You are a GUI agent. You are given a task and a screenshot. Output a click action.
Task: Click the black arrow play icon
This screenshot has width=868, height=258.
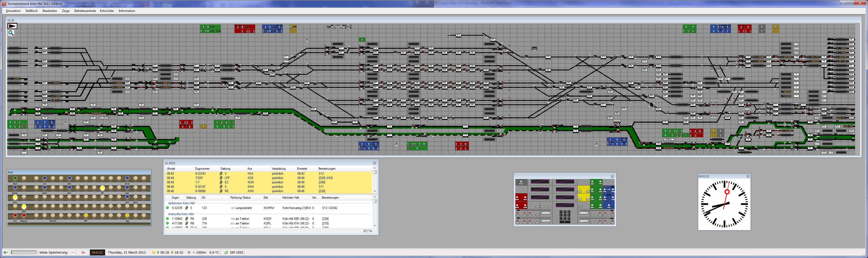12,26
